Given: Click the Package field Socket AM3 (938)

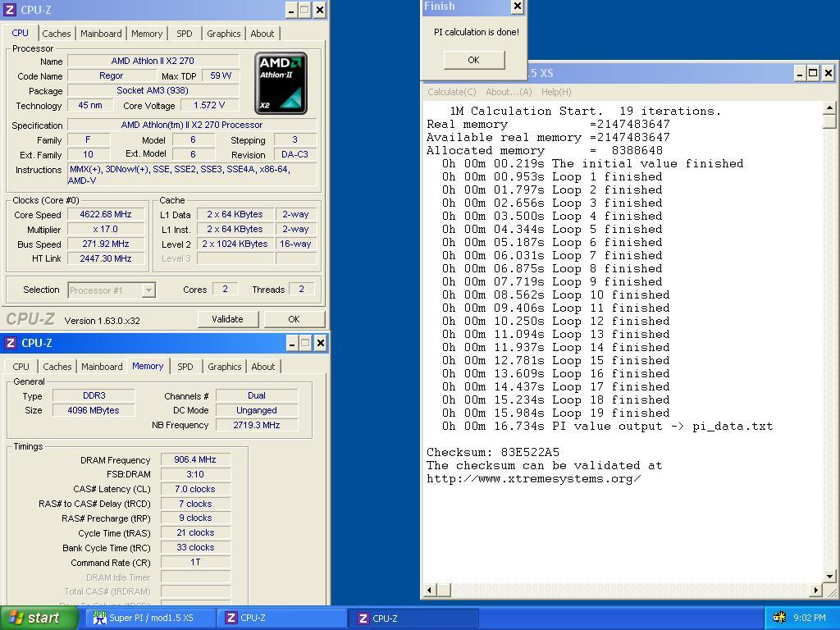Looking at the screenshot, I should pyautogui.click(x=153, y=90).
